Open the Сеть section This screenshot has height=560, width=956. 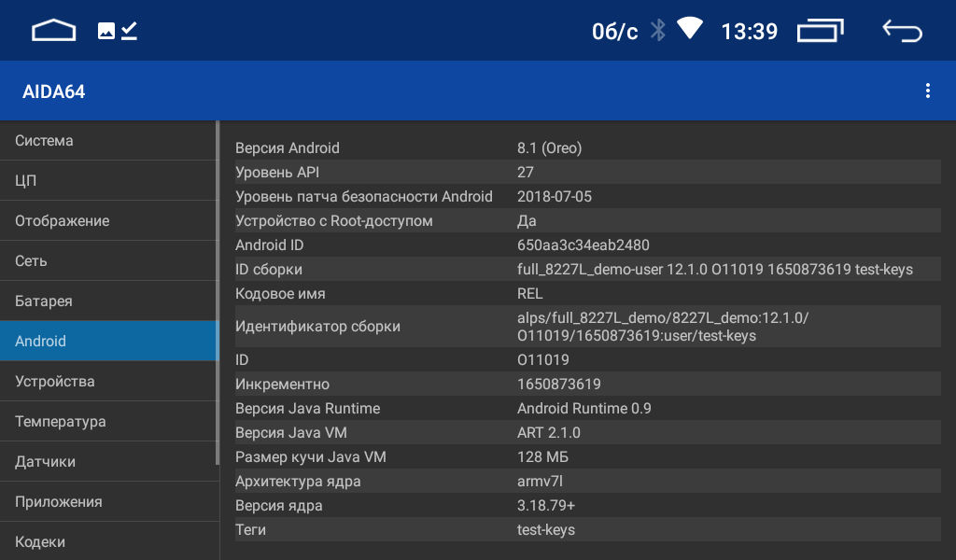108,261
